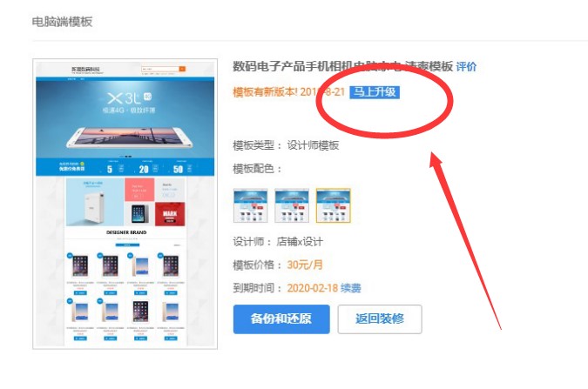The height and width of the screenshot is (389, 588).
Task: Click the white power bank tile in preview
Action: pyautogui.click(x=95, y=202)
